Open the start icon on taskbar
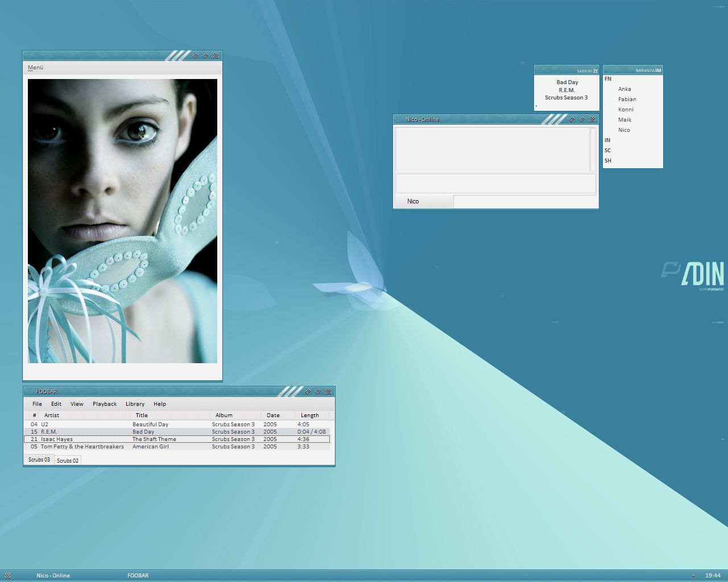Image resolution: width=728 pixels, height=582 pixels. pos(7,576)
